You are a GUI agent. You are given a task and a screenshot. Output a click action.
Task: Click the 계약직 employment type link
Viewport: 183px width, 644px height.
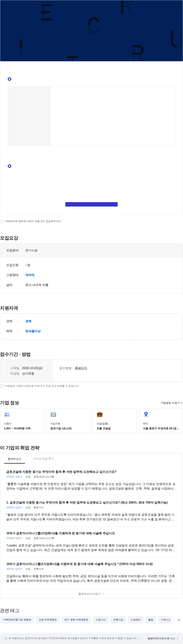(x=30, y=275)
